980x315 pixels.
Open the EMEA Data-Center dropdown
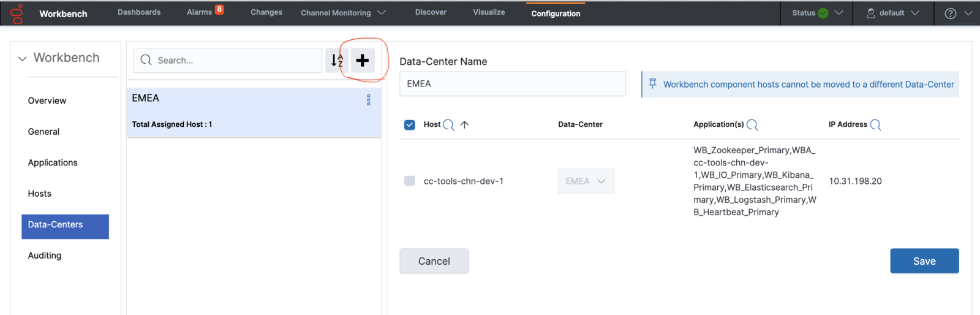tap(586, 181)
